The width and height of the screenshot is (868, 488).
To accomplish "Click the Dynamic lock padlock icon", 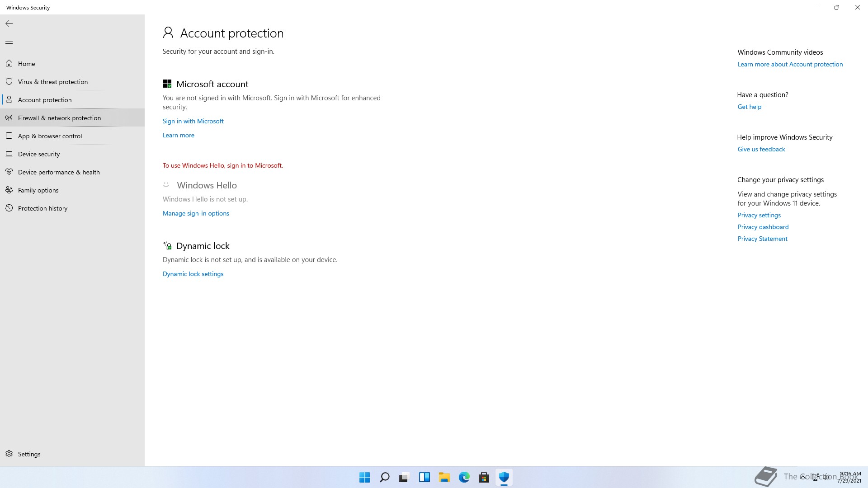I will (167, 245).
